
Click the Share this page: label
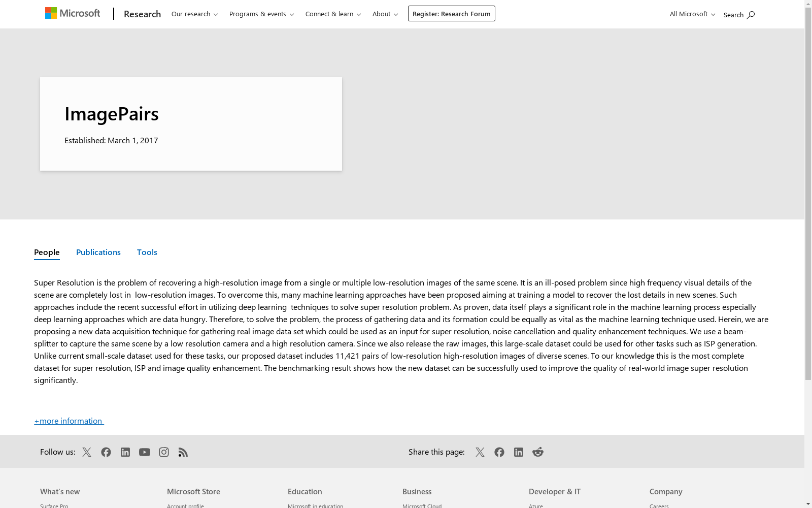(x=436, y=452)
